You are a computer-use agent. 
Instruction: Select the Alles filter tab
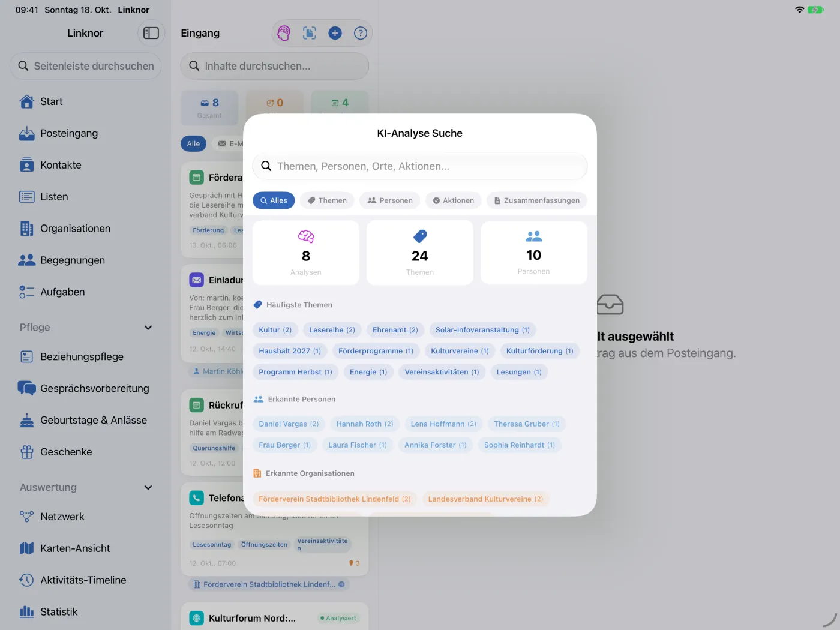click(274, 200)
